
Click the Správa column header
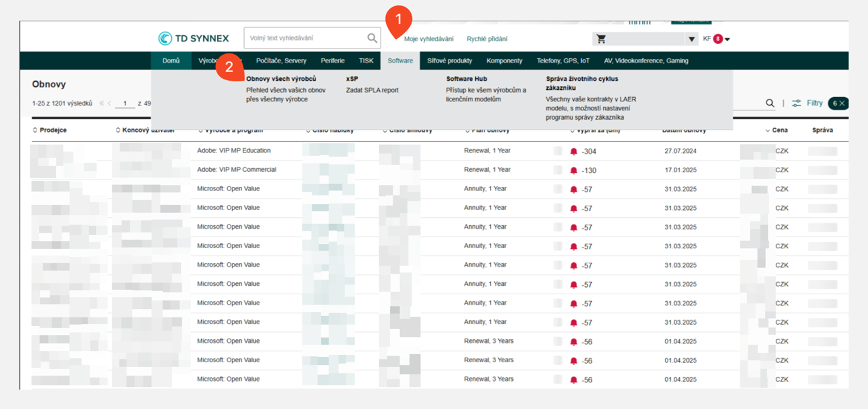822,130
